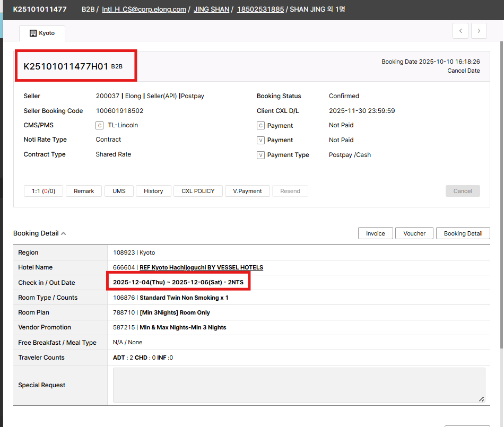Open the Remark panel
This screenshot has height=427, width=504.
(84, 191)
